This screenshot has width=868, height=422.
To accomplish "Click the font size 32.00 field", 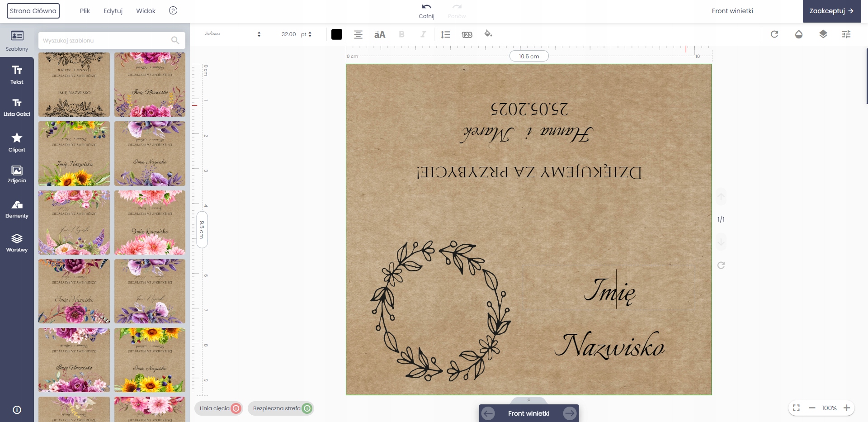I will click(288, 34).
